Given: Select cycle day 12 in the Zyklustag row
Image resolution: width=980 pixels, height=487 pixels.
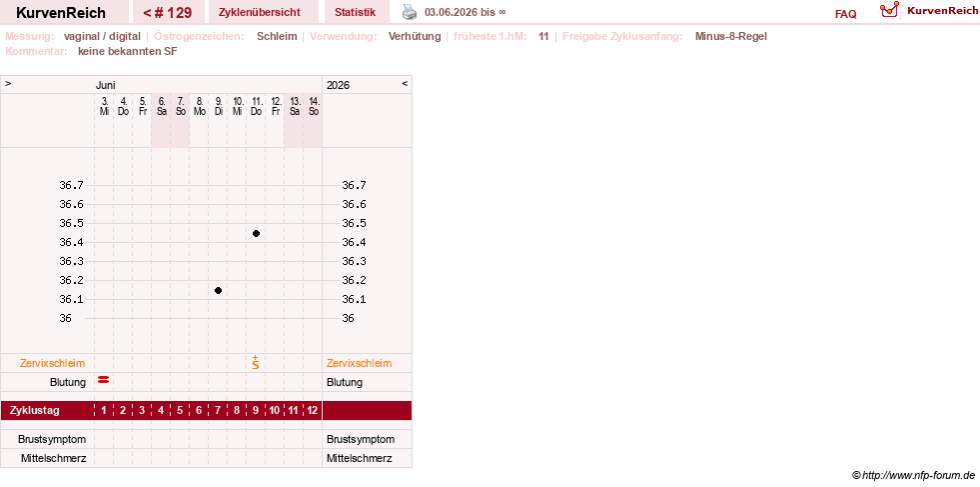Looking at the screenshot, I should point(313,411).
